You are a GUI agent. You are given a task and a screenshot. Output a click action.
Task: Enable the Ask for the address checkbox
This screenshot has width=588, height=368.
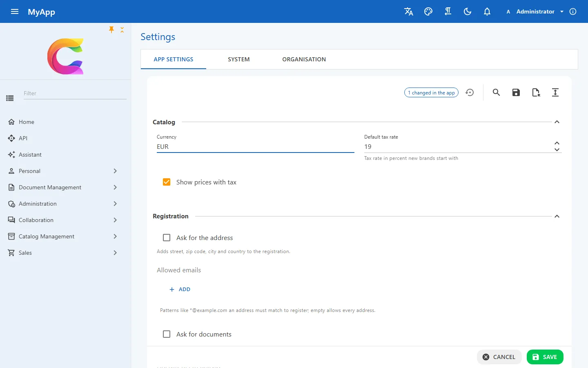click(x=167, y=238)
